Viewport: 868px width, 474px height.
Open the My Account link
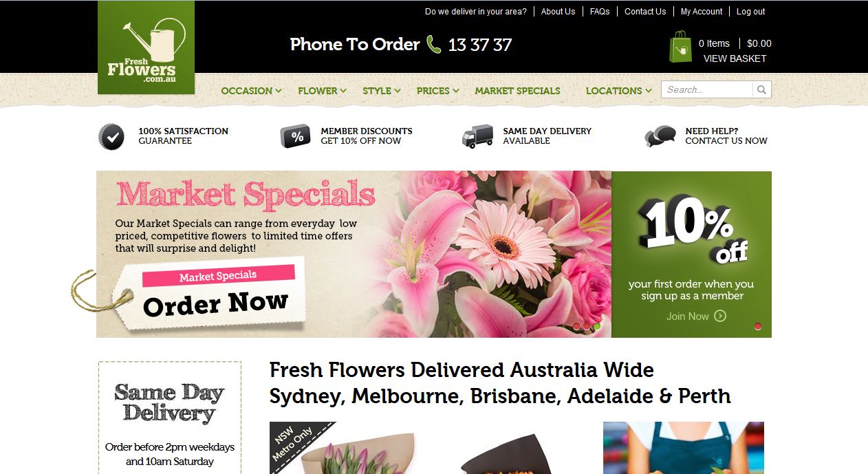tap(702, 12)
